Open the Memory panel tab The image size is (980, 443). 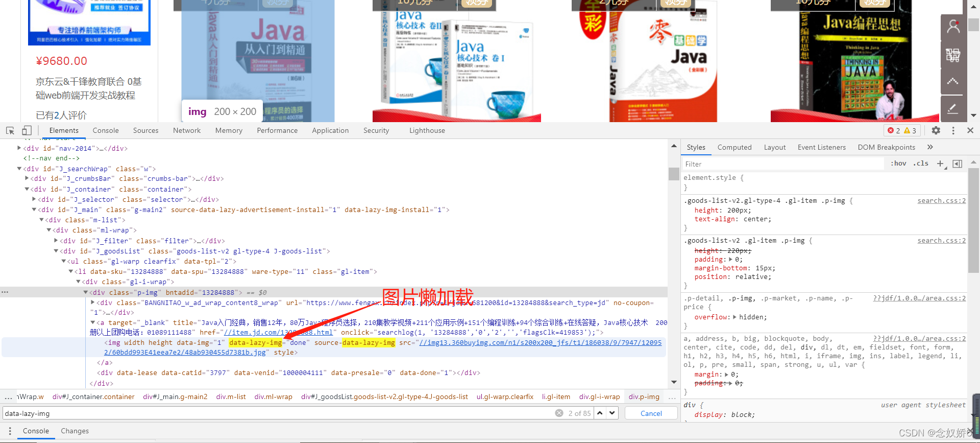coord(229,131)
